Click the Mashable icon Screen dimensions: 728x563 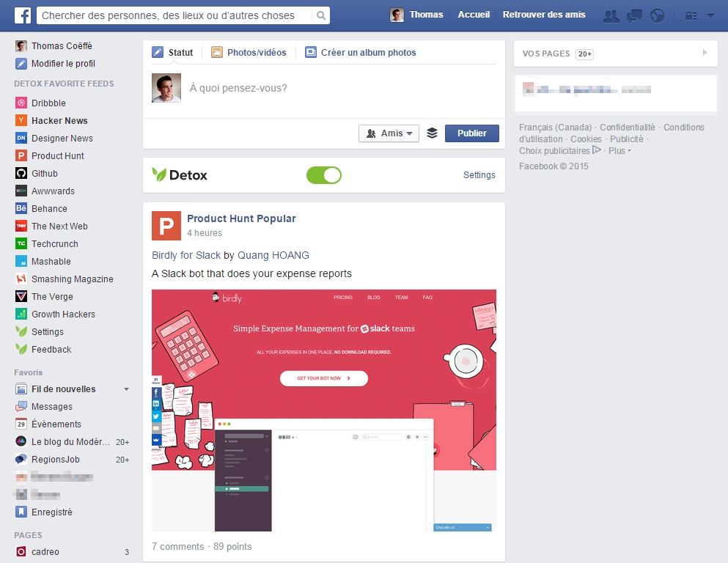21,261
